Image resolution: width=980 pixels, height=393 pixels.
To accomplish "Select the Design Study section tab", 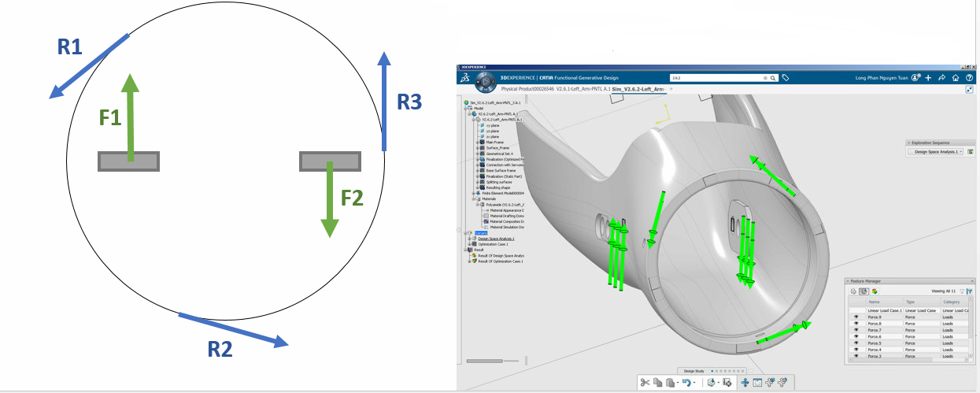I will [693, 371].
